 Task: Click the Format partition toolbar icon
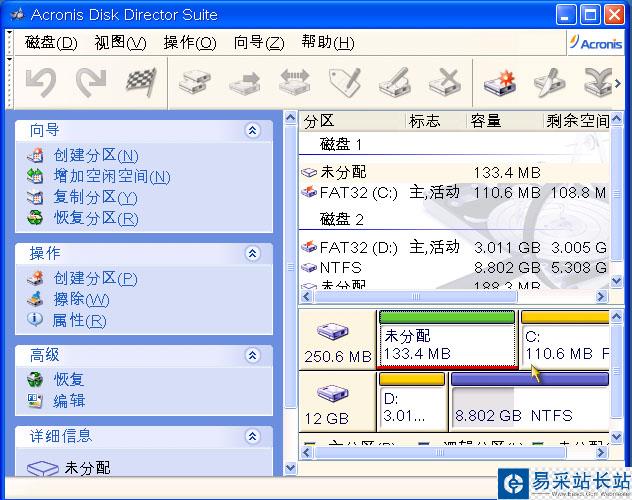(x=395, y=83)
